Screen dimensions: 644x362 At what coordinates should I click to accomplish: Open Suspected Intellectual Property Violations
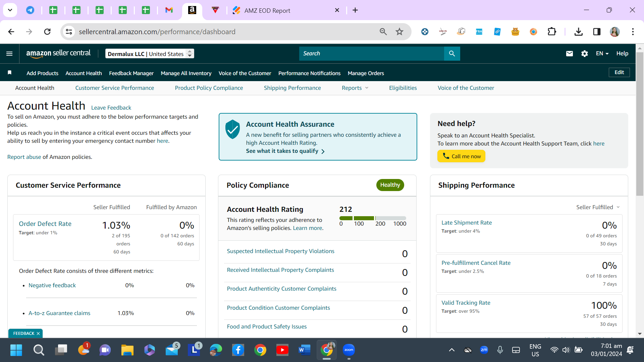click(x=280, y=251)
